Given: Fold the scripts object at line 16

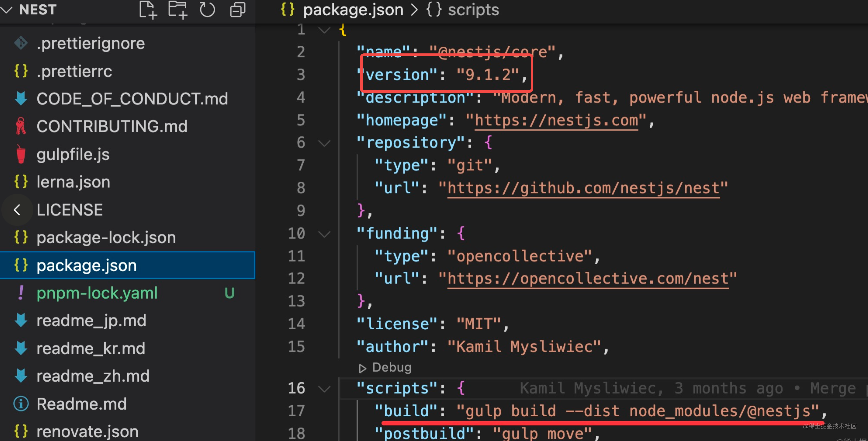Looking at the screenshot, I should click(x=324, y=389).
